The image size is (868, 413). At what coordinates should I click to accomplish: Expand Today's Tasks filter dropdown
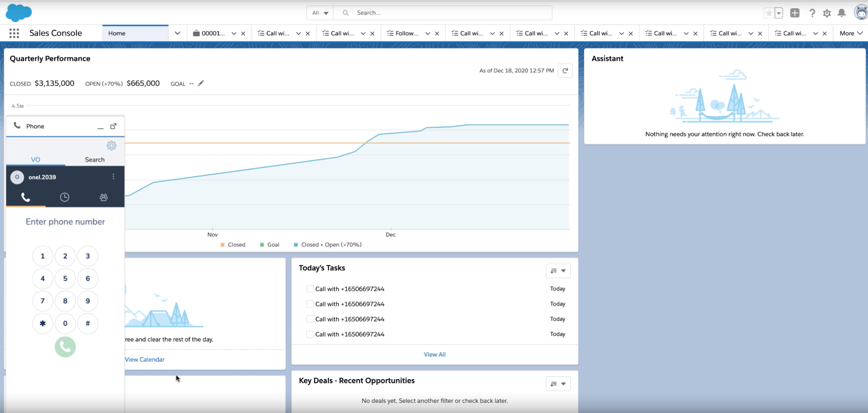click(558, 271)
